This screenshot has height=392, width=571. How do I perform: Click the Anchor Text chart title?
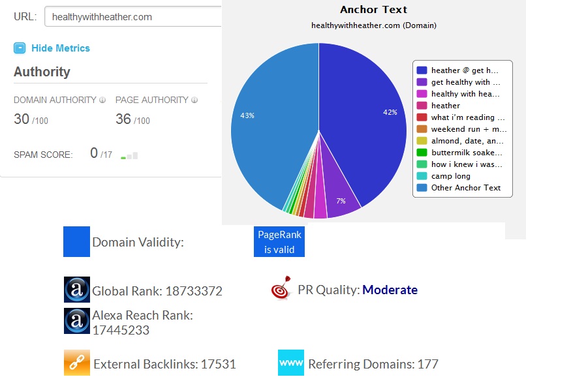point(374,10)
